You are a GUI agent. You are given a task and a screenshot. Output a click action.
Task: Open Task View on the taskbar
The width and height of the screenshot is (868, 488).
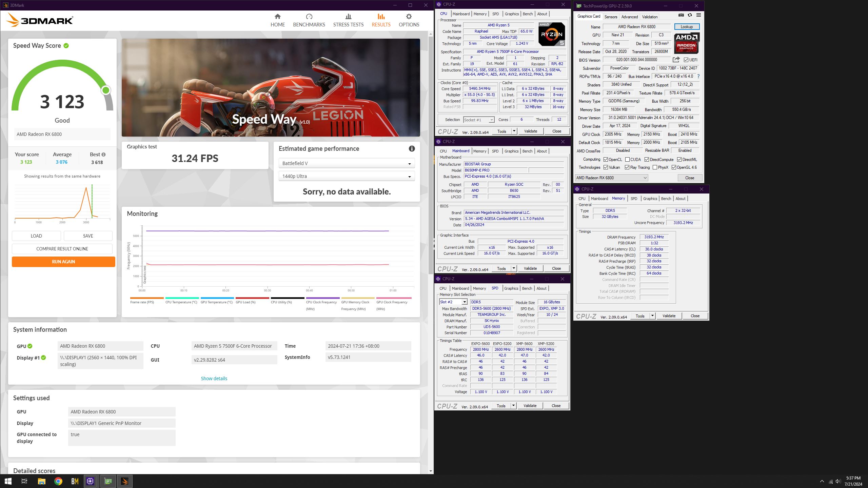(x=24, y=481)
